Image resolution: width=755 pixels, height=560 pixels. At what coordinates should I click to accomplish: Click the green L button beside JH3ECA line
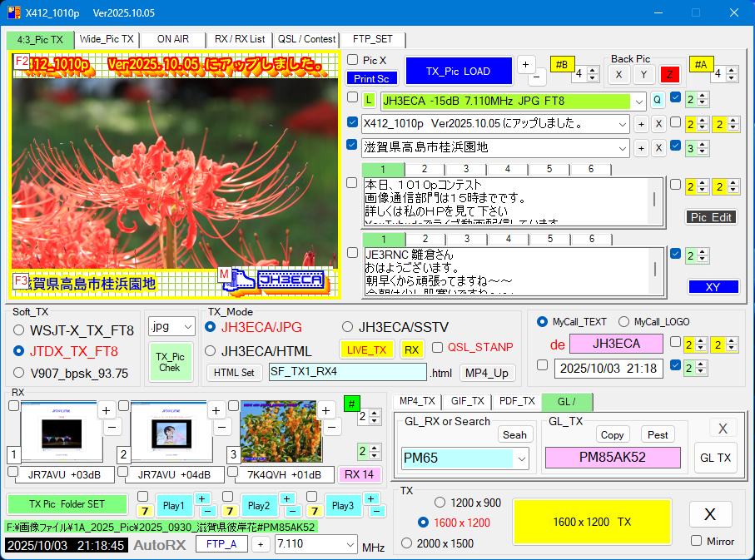click(x=369, y=101)
